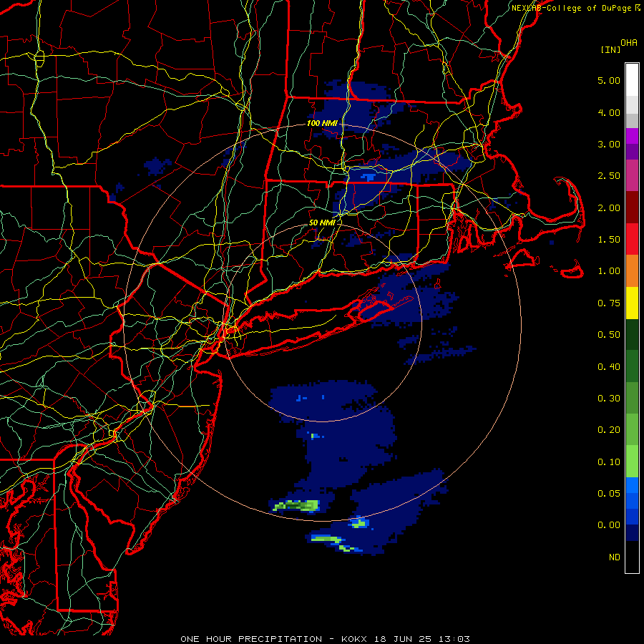
Task: Pick the pink legend swatch beside 2.50
Action: [x=632, y=175]
